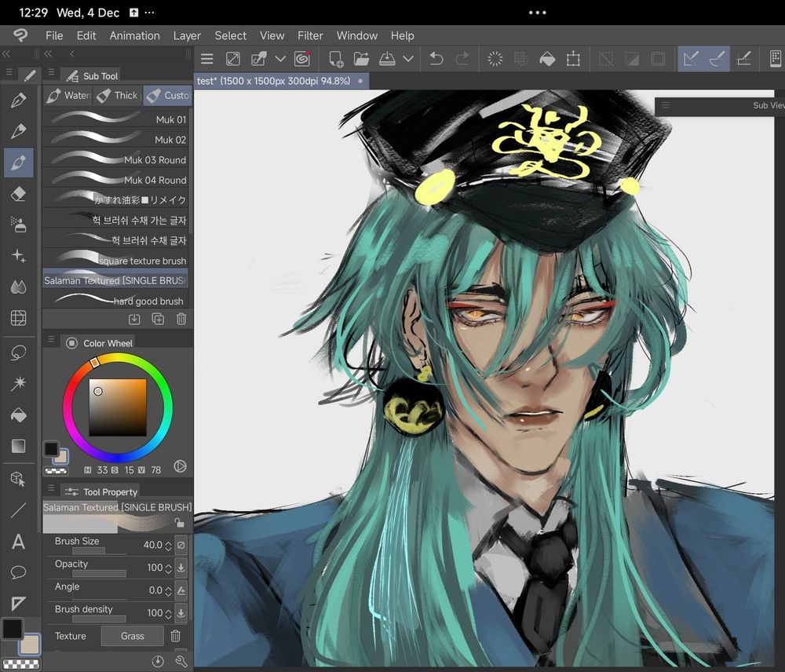Viewport: 785px width, 672px height.
Task: Click the Transform icon in command bar
Action: [573, 59]
